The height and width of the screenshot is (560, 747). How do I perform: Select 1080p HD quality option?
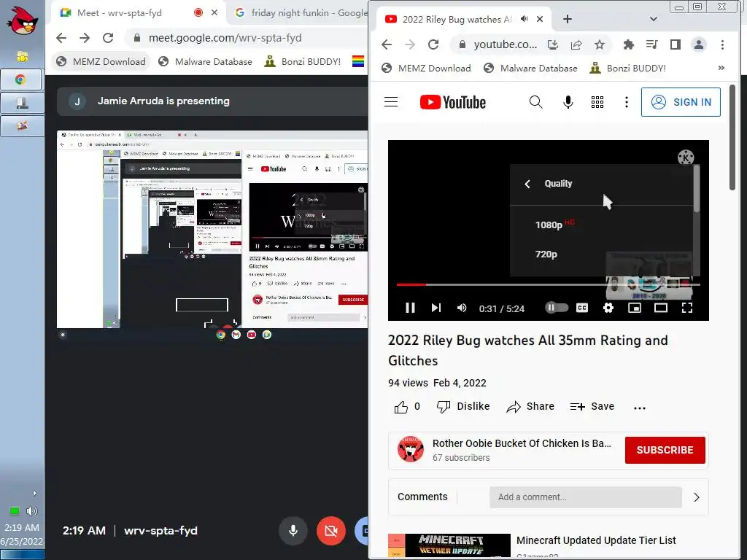pyautogui.click(x=601, y=225)
